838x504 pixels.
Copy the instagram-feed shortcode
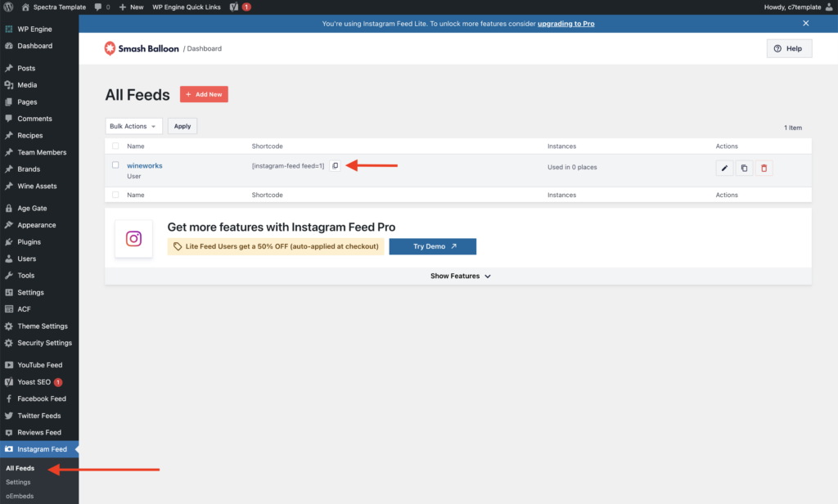335,166
